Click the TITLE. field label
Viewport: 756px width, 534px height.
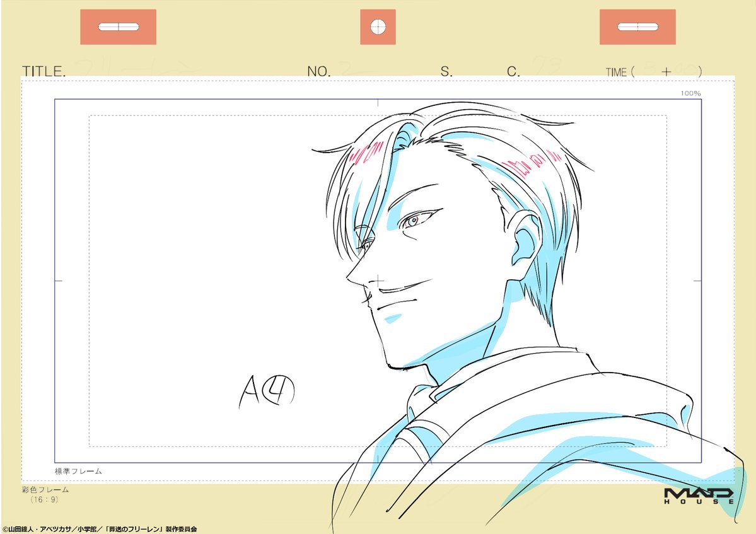pyautogui.click(x=44, y=71)
